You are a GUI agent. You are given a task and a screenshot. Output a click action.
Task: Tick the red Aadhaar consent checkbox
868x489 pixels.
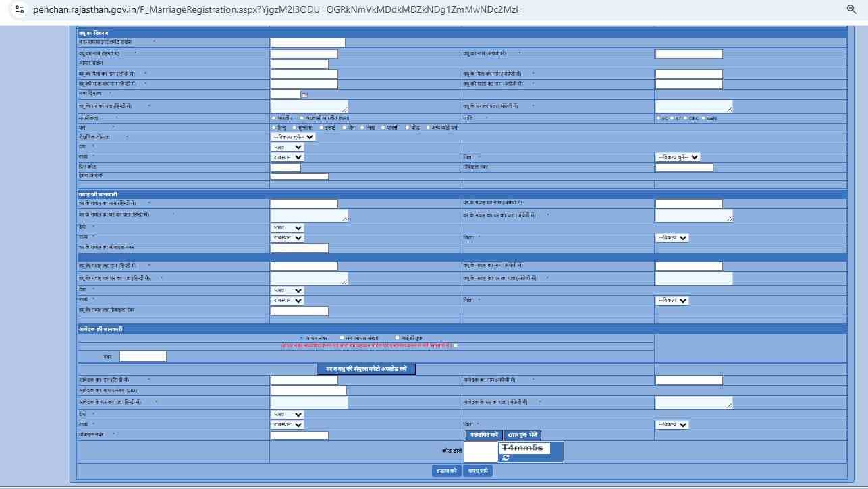[456, 345]
